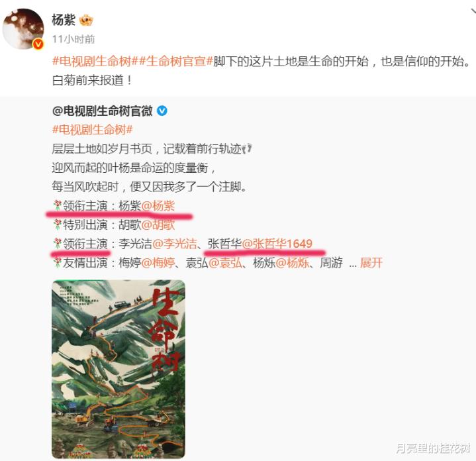476x461 pixels.
Task: Expand the full post via 展开
Action: [371, 263]
